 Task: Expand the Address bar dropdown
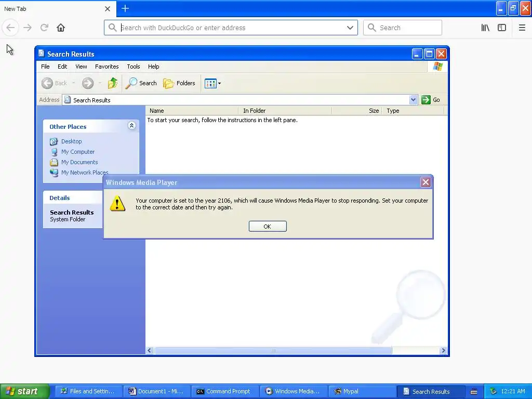413,100
